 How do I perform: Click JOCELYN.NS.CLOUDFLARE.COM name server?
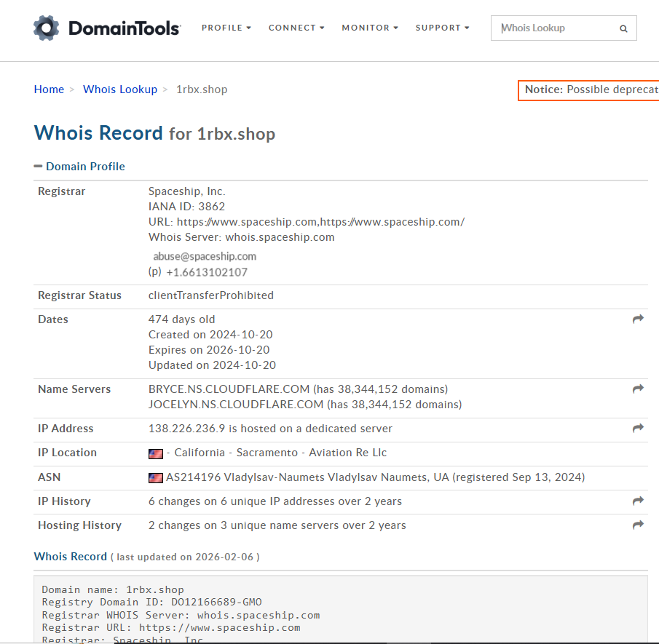coord(236,405)
